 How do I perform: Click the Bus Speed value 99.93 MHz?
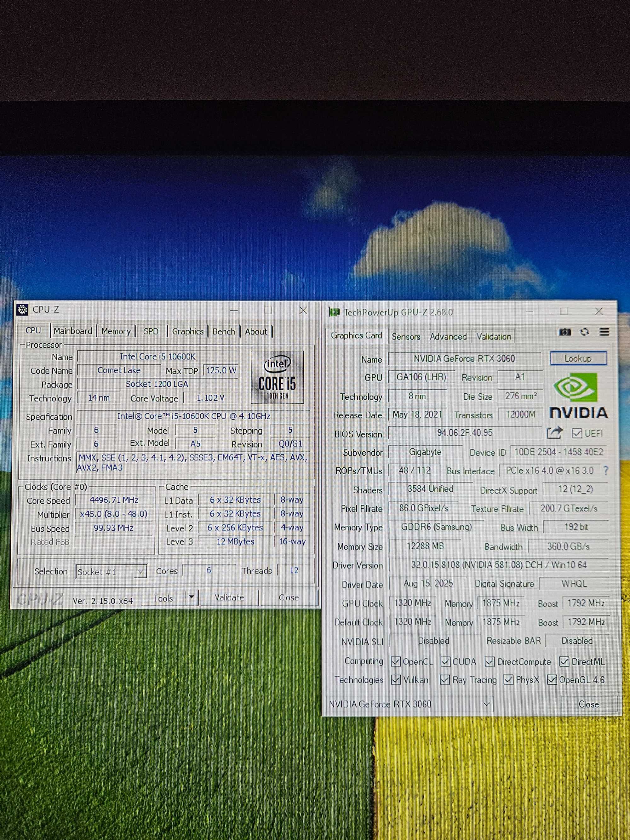(x=113, y=528)
